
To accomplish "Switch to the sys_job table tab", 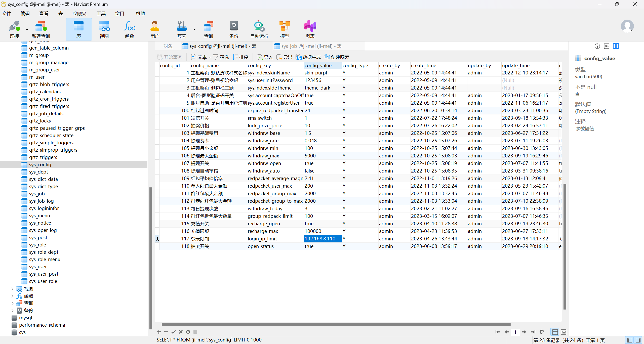I will 311,46.
